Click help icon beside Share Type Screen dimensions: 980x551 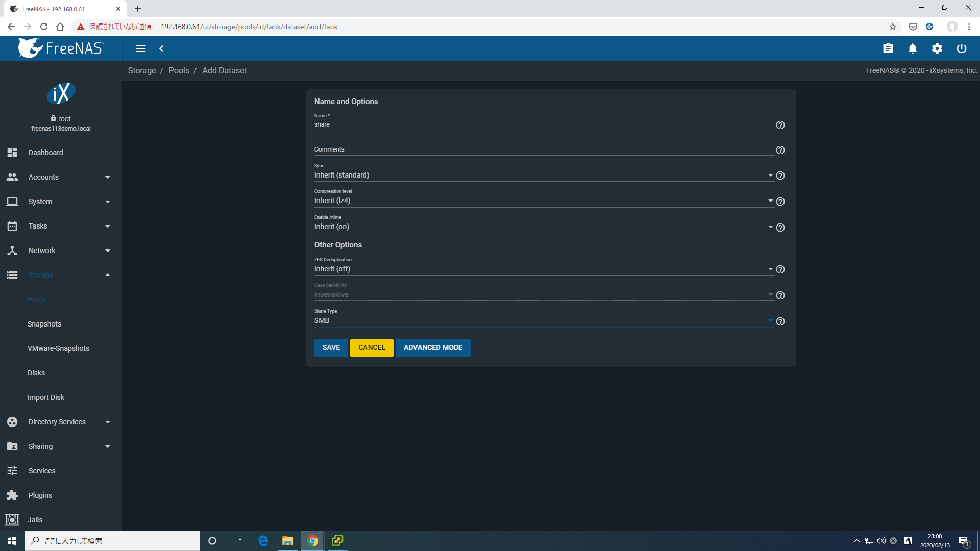tap(780, 321)
